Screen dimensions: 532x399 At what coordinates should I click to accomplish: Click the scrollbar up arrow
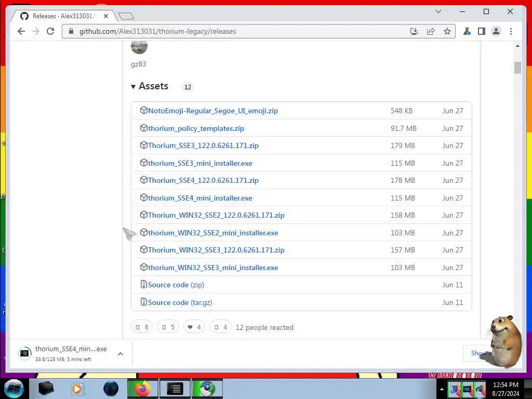coord(517,46)
